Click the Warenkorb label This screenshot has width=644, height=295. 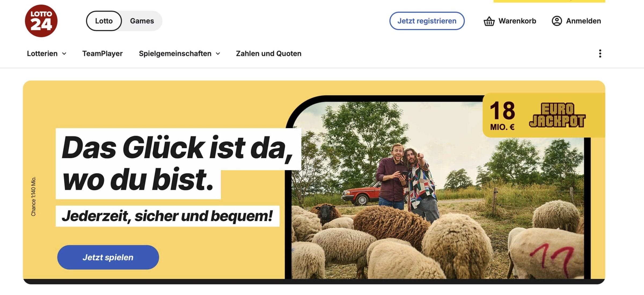tap(517, 21)
